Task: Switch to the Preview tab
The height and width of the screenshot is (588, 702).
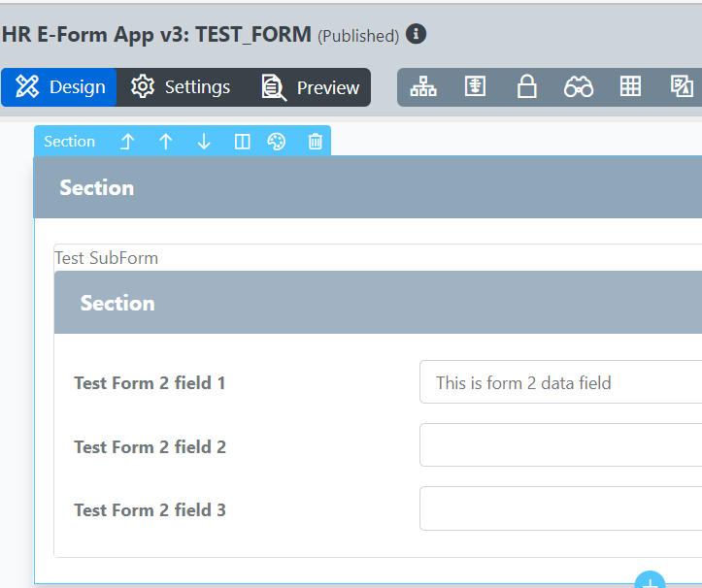Action: coord(311,87)
